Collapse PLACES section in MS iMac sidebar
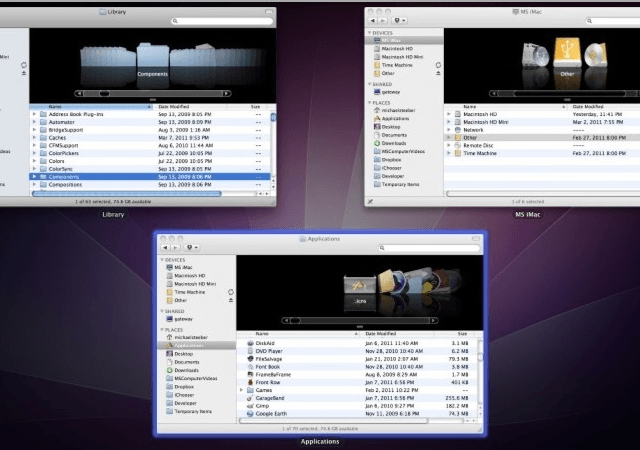This screenshot has height=450, width=640. coord(370,103)
